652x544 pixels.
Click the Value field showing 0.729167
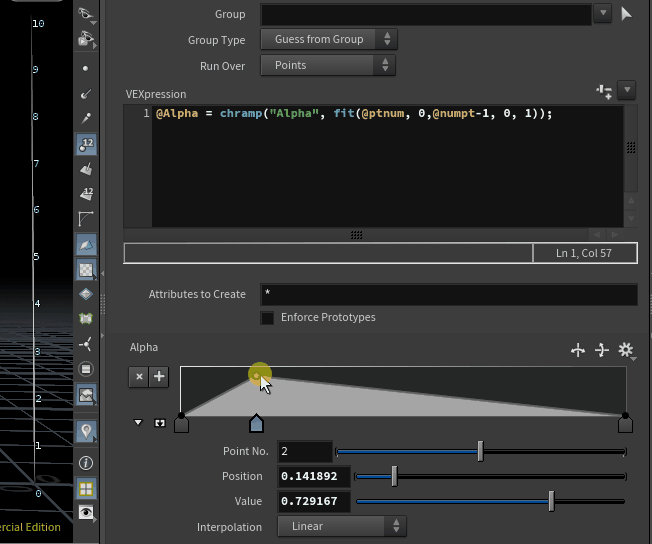tap(314, 502)
